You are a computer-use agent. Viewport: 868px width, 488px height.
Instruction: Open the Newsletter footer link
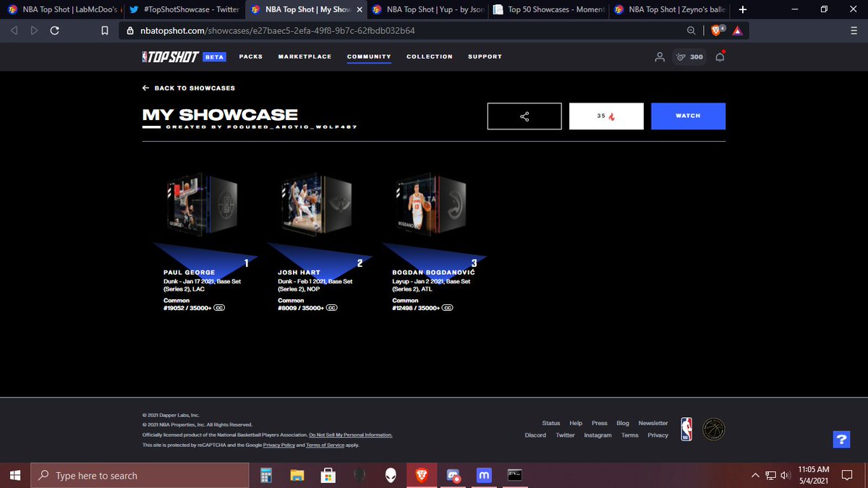[x=653, y=423]
